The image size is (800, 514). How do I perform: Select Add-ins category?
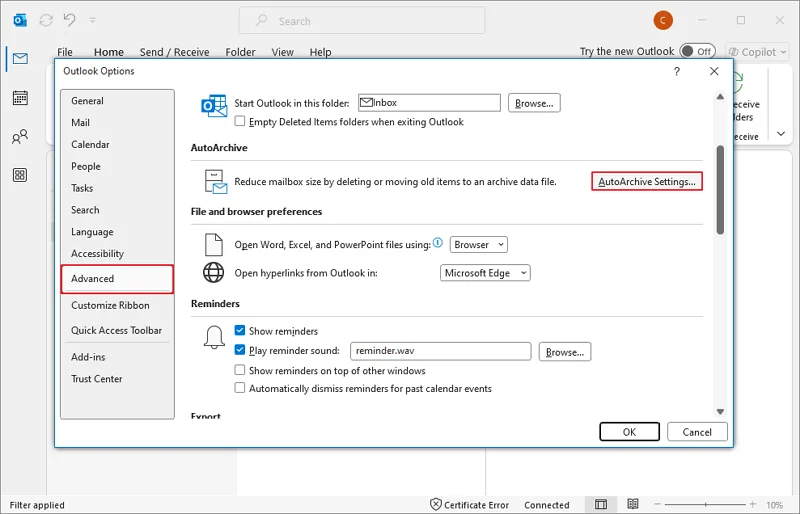pyautogui.click(x=117, y=357)
